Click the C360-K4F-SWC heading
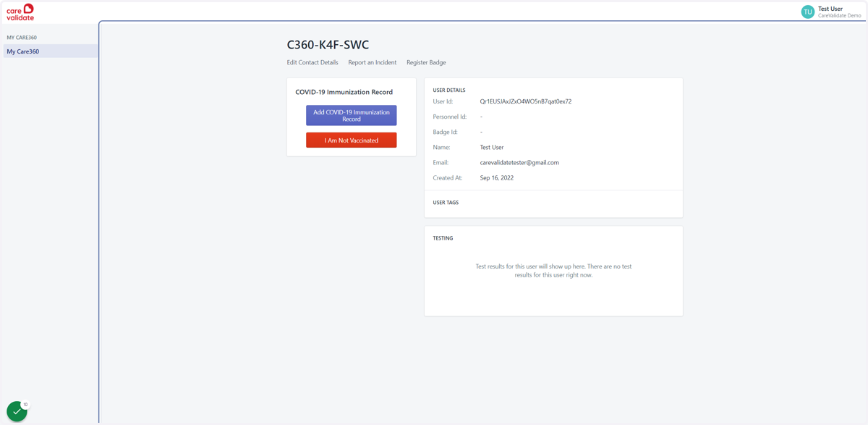 tap(328, 45)
